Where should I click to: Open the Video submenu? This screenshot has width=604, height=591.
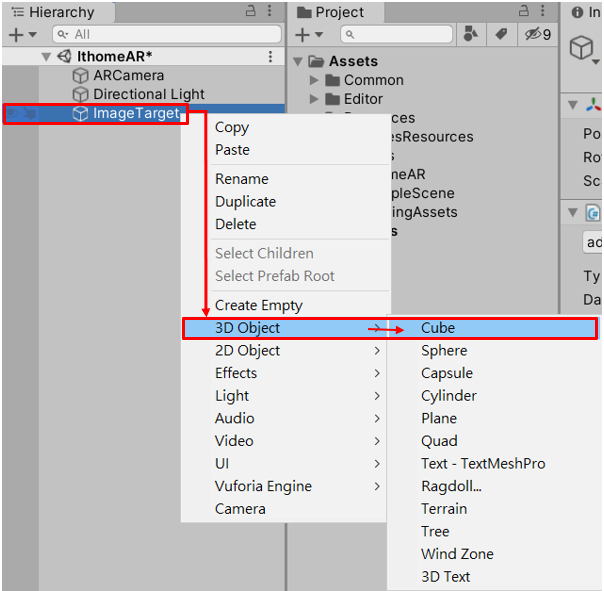(x=284, y=441)
